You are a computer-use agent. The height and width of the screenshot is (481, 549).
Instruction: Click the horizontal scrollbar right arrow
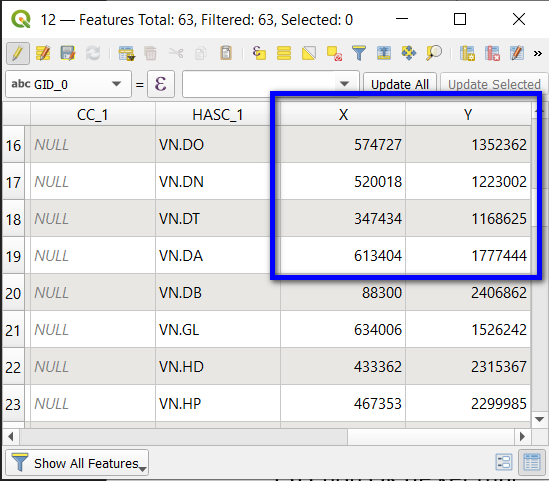click(522, 437)
